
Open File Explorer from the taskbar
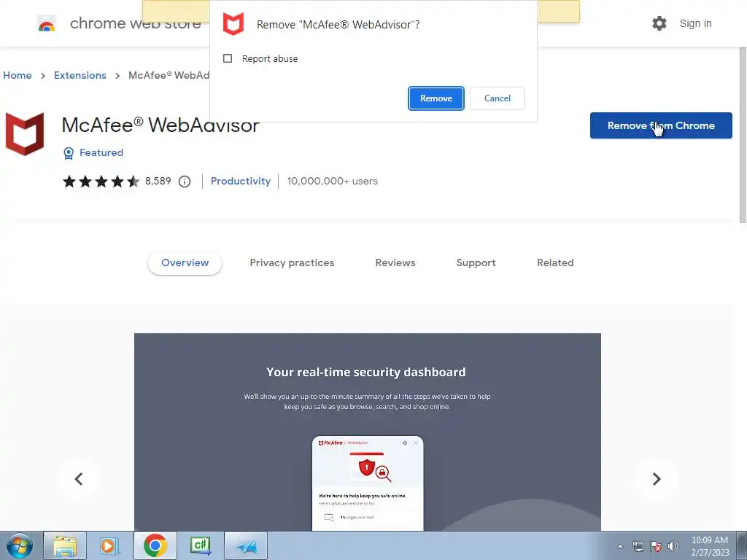pos(65,545)
